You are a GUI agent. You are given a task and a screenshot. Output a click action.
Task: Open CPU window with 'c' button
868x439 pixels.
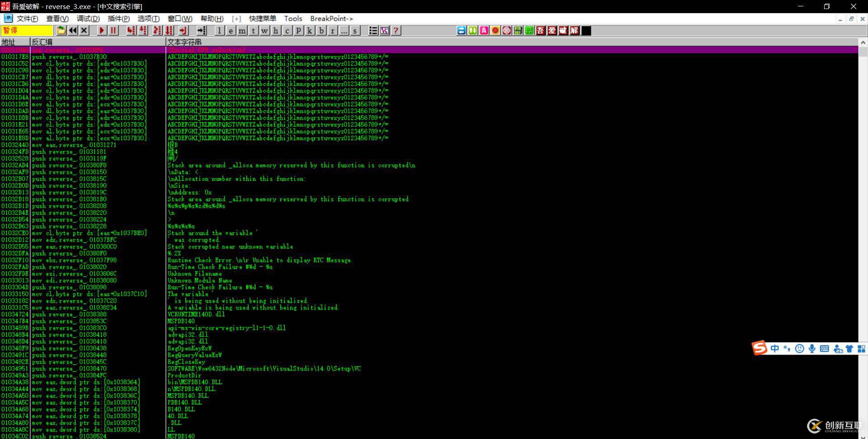pyautogui.click(x=287, y=30)
